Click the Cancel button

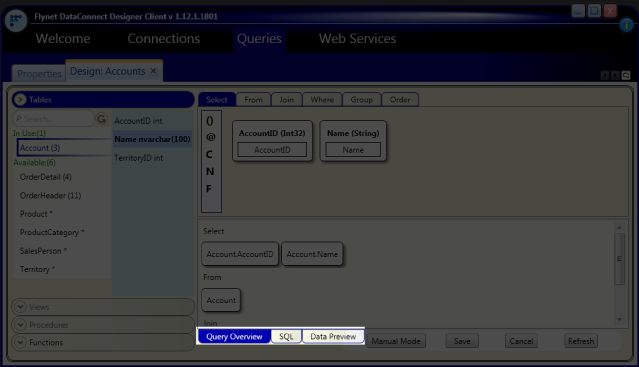521,341
